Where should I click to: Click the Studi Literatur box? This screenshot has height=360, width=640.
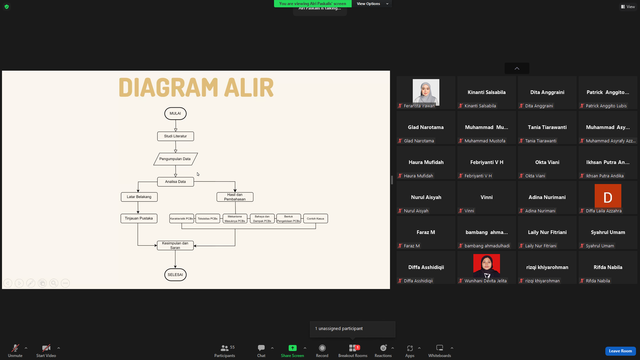(176, 136)
